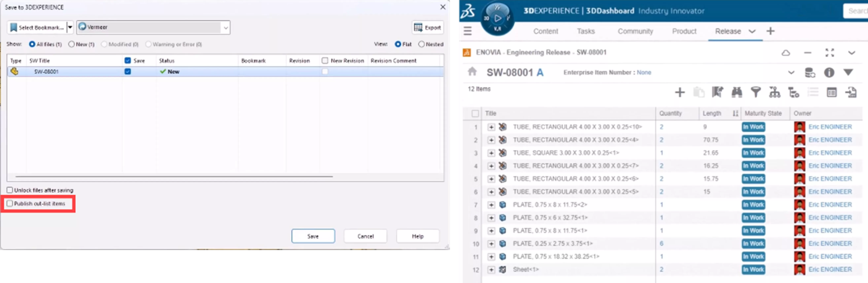Open the Tasks section
The height and width of the screenshot is (283, 868).
586,31
